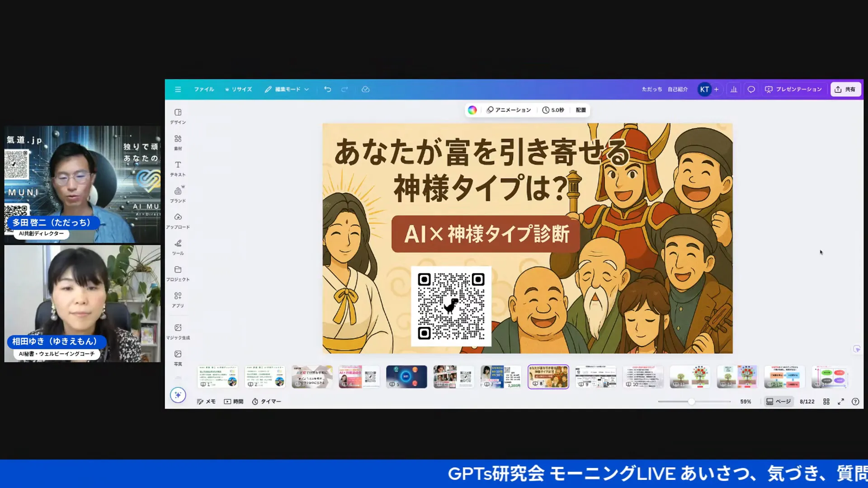Open the page background color swatch
This screenshot has height=488, width=868.
pos(472,110)
